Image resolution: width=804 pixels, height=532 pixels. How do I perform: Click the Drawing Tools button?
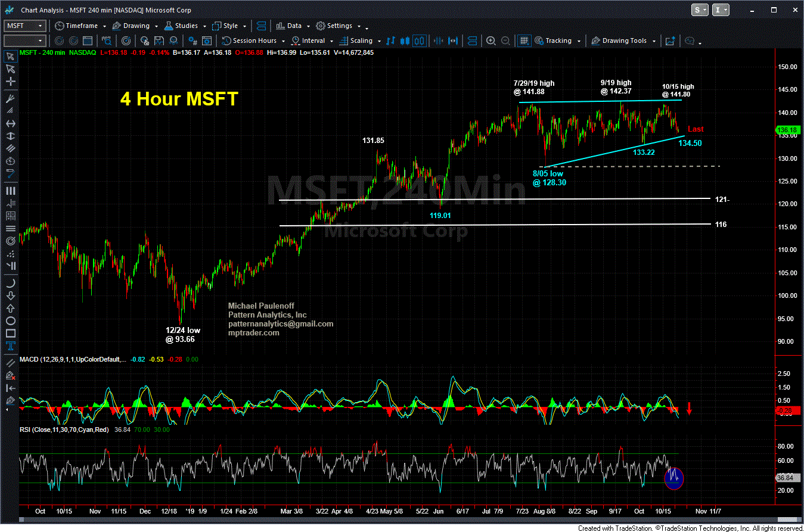(620, 41)
